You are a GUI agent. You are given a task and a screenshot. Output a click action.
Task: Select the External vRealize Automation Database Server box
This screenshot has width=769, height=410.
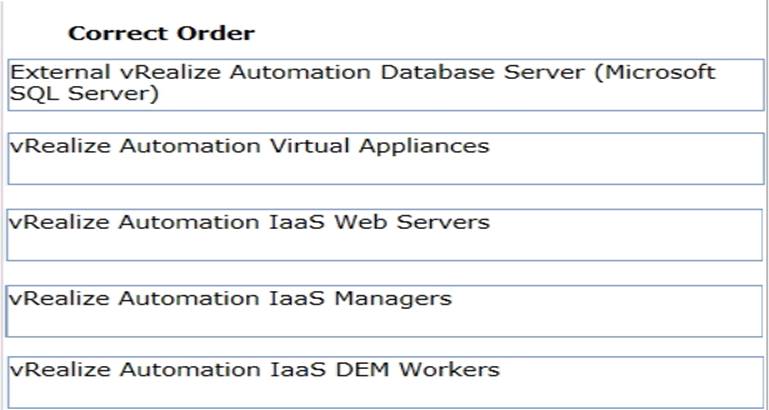pyautogui.click(x=385, y=84)
